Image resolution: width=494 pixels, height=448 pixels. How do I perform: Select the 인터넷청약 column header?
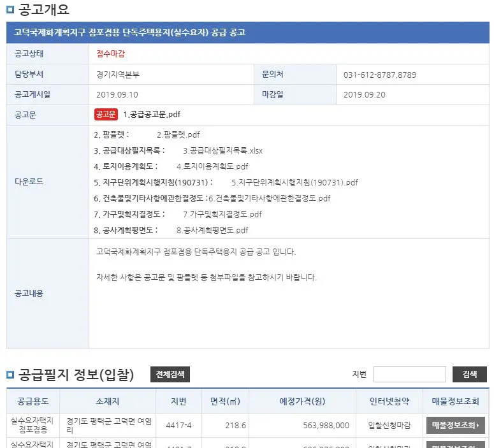click(x=389, y=401)
